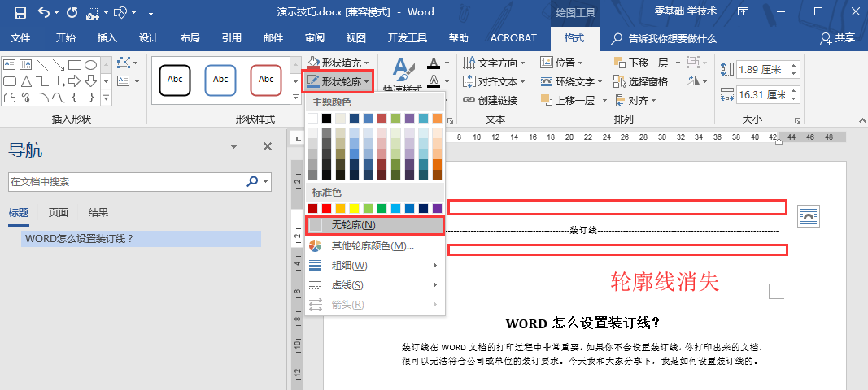Pick the curve shape
The image size is (868, 390).
pyautogui.click(x=58, y=97)
